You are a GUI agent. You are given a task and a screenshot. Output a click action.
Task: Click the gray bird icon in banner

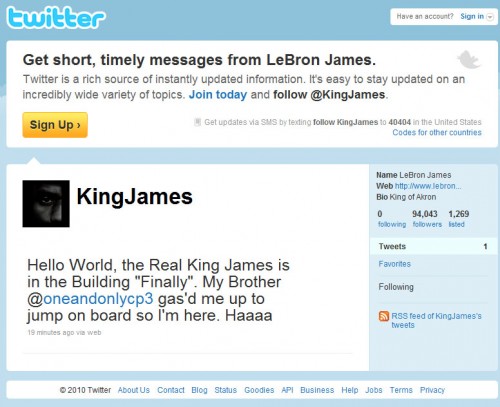[x=469, y=59]
